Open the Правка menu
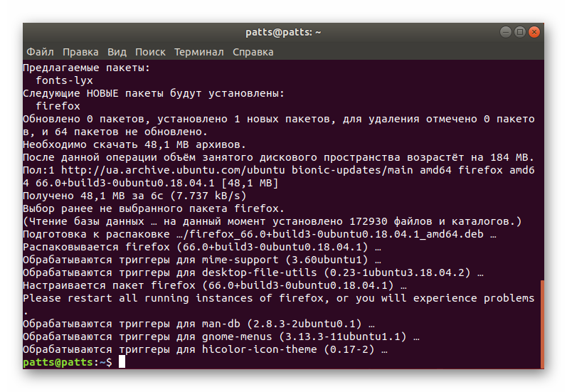Image resolution: width=567 pixels, height=392 pixels. point(80,52)
